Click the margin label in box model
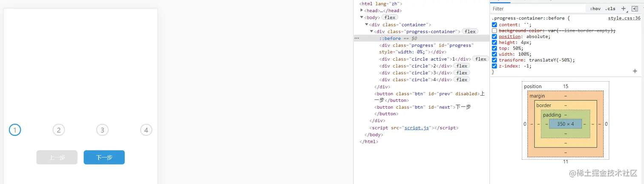Image resolution: width=644 pixels, height=184 pixels. (537, 96)
